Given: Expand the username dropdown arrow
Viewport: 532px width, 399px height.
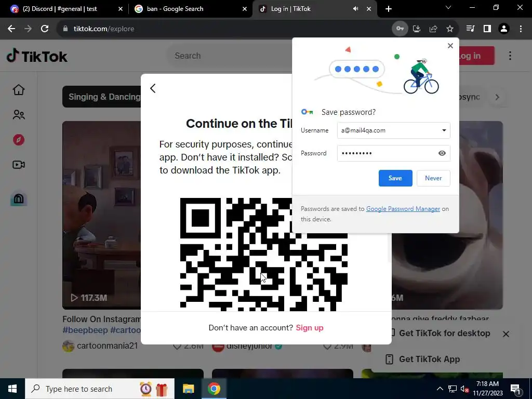Looking at the screenshot, I should pyautogui.click(x=444, y=130).
